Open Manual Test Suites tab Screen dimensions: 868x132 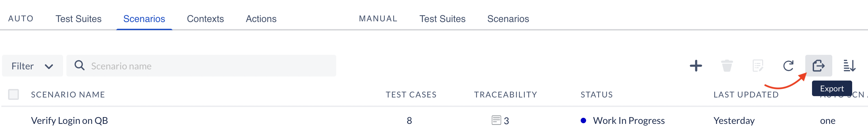(442, 19)
